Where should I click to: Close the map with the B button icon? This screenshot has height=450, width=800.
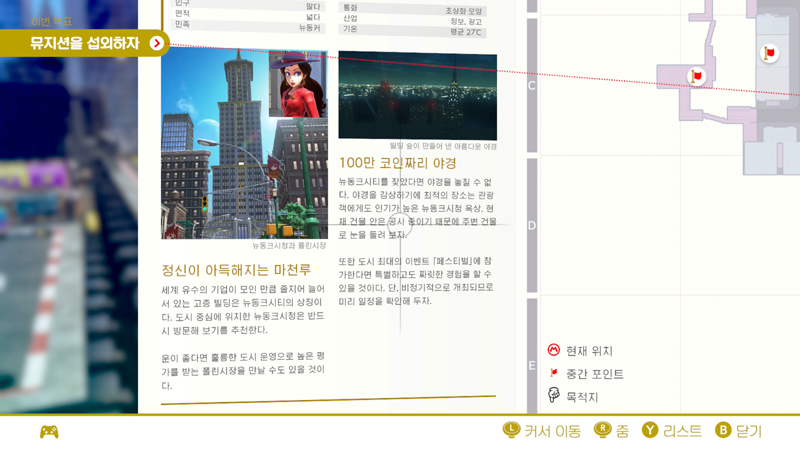tap(723, 430)
